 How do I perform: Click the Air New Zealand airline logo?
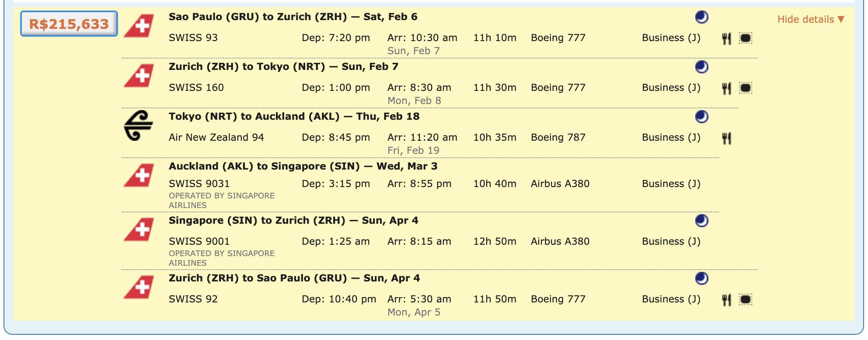(x=138, y=125)
